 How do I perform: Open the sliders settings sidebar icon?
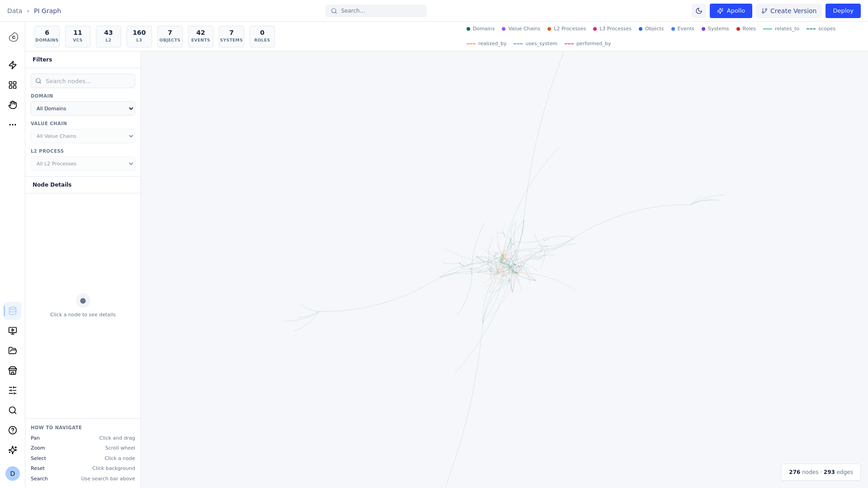click(13, 390)
